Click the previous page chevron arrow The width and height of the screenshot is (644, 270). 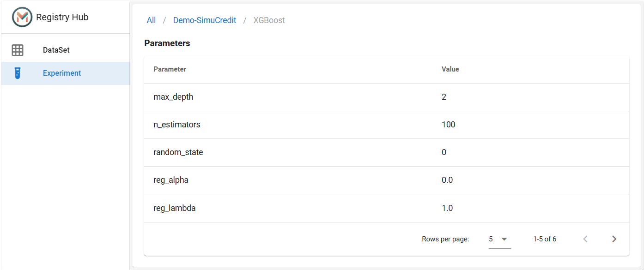tap(585, 239)
